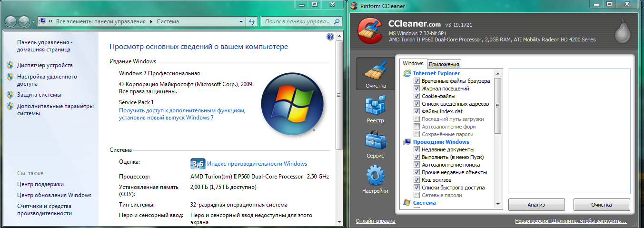Enable Сетевые пароли checkbox
Image resolution: width=644 pixels, height=228 pixels.
(417, 195)
